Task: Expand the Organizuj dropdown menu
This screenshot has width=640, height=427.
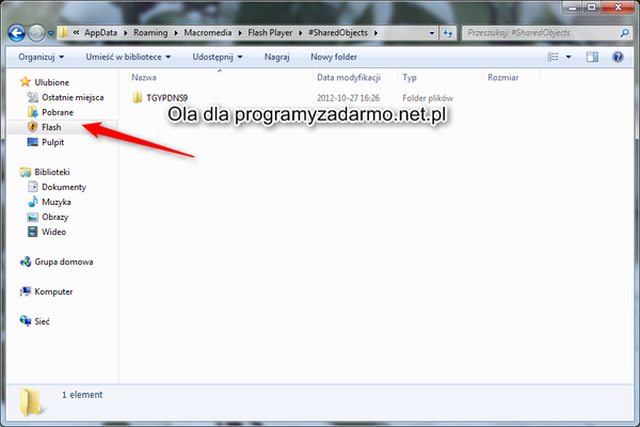Action: [x=39, y=57]
